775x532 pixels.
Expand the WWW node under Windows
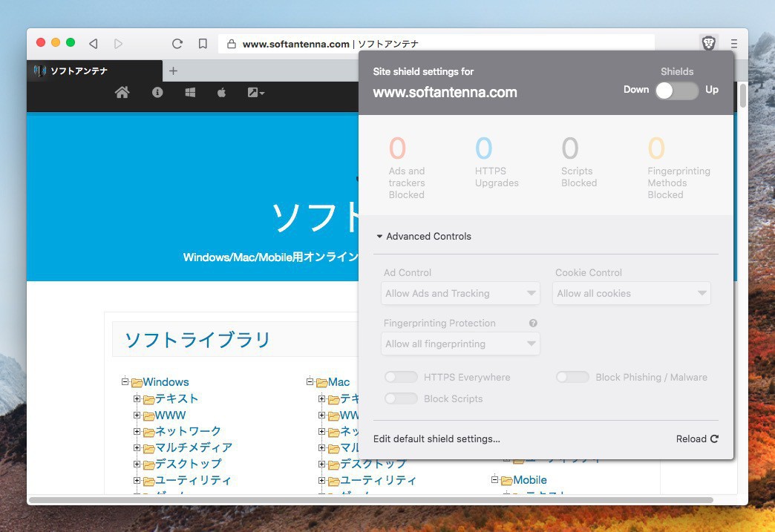[x=137, y=415]
